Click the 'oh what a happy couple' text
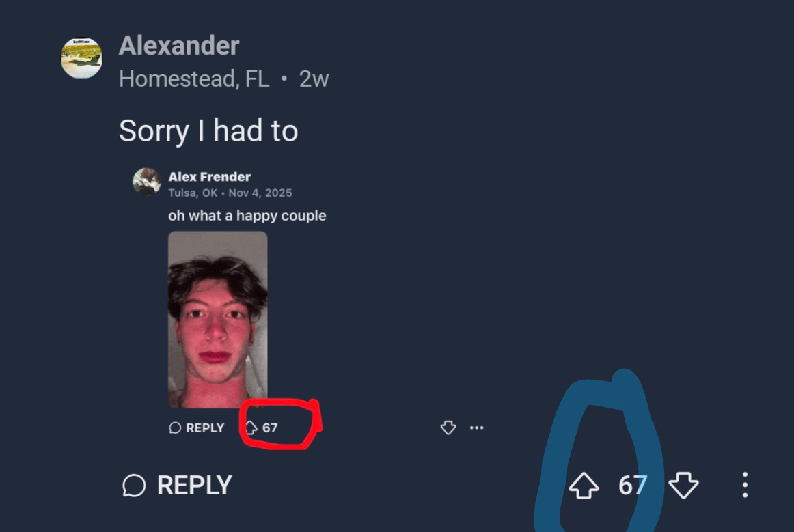 pyautogui.click(x=247, y=216)
